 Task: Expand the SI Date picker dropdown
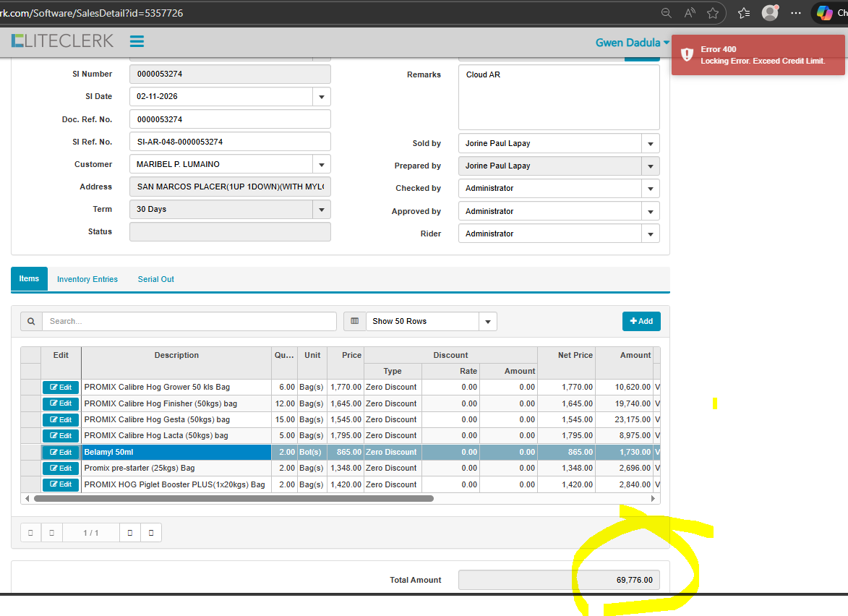321,97
